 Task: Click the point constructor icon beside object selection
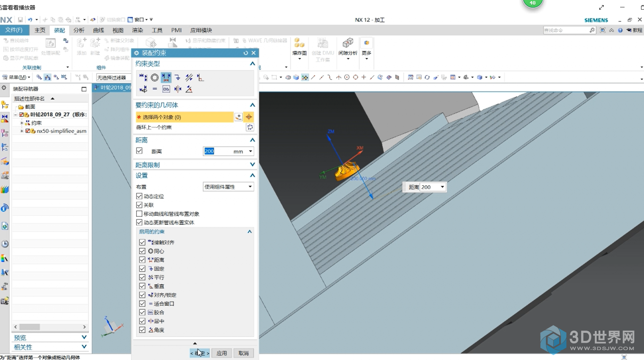tap(239, 117)
